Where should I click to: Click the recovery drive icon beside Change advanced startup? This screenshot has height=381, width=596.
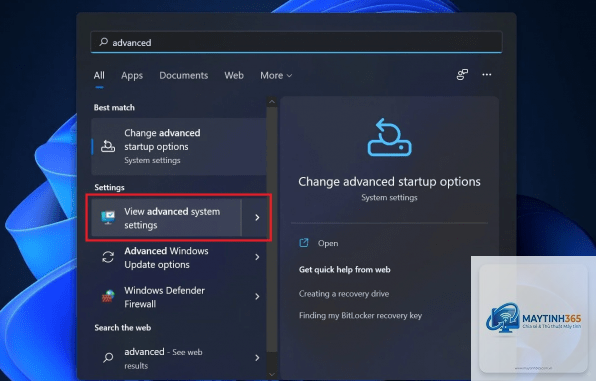108,146
